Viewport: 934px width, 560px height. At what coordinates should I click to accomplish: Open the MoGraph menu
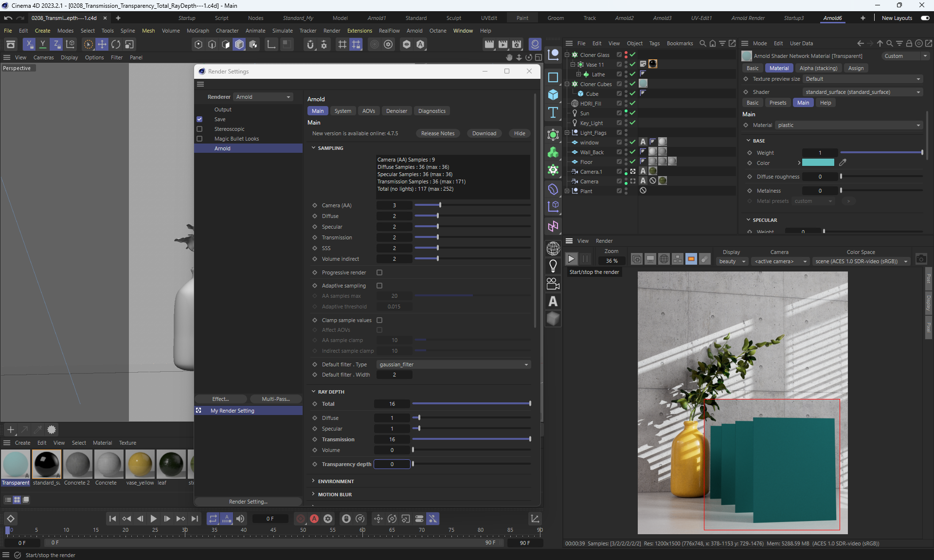tap(198, 31)
